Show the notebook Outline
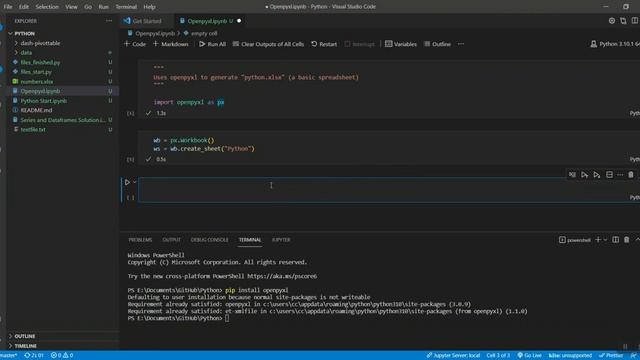 [x=437, y=44]
